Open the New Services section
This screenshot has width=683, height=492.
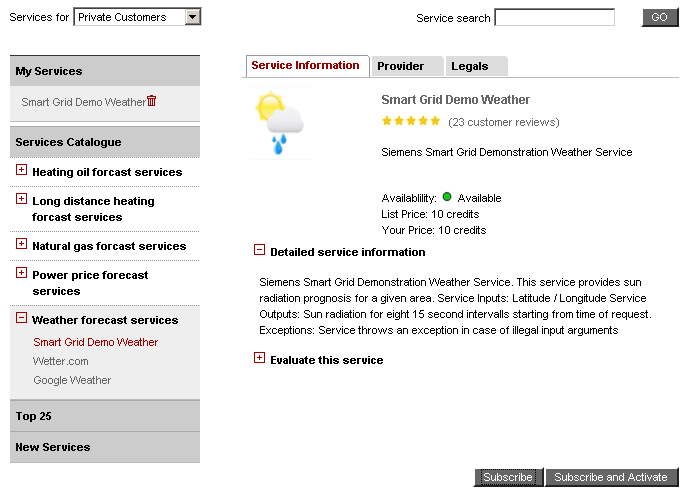pyautogui.click(x=105, y=447)
